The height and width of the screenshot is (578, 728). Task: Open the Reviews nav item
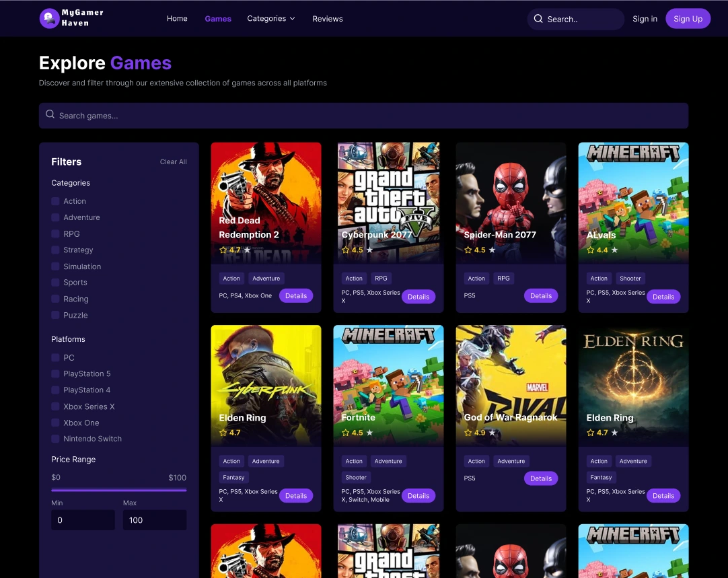pos(327,19)
